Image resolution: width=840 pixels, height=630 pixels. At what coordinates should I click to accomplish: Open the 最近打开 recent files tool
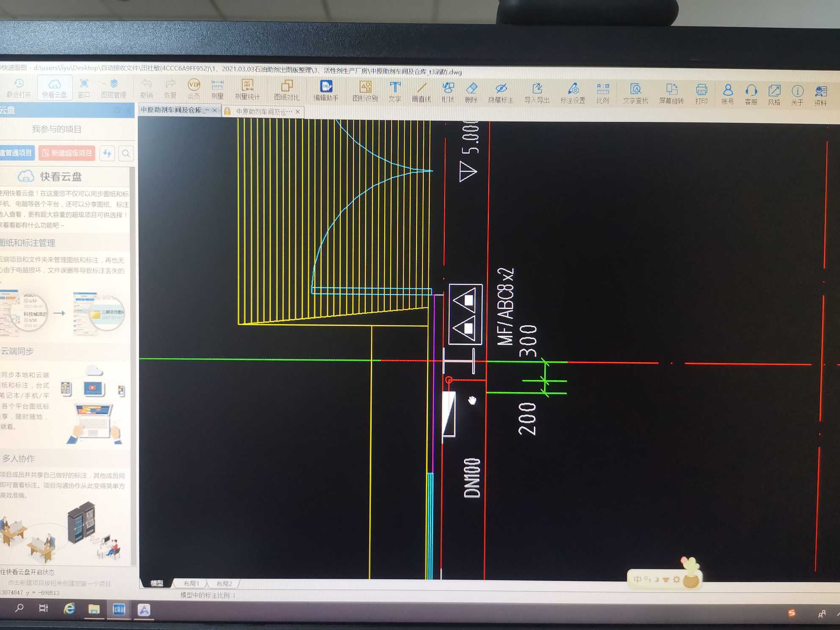[x=19, y=88]
